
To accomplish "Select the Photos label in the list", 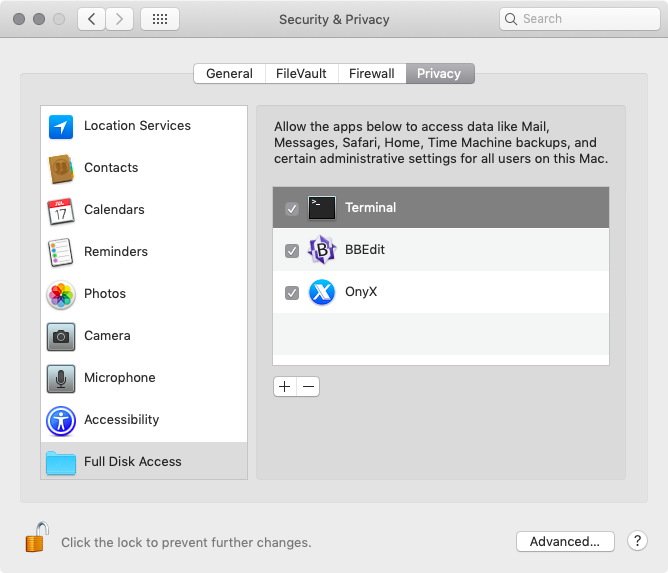I will (x=105, y=294).
